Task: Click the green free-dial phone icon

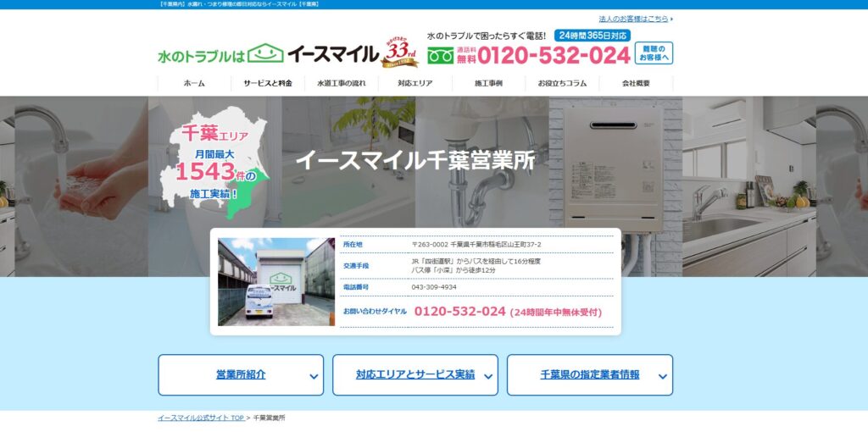Action: (440, 56)
